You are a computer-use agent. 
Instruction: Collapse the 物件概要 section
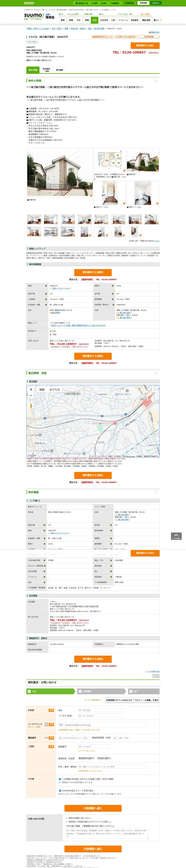coord(156,492)
